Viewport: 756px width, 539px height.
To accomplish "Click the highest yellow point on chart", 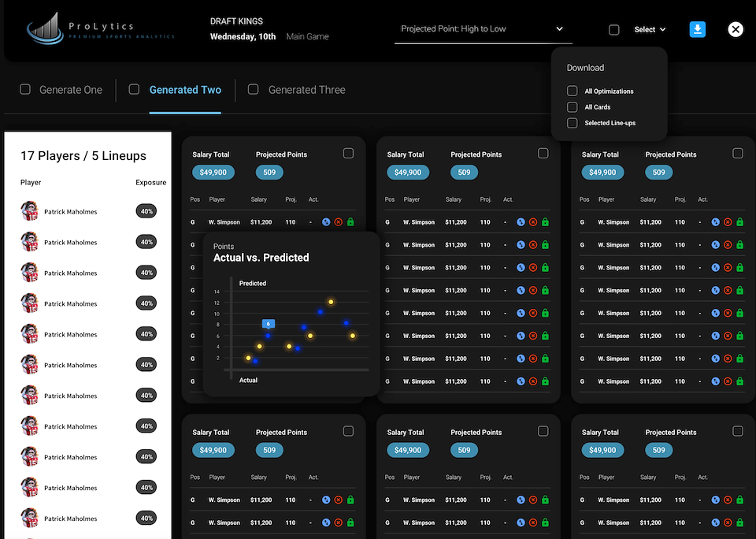I will pos(331,302).
